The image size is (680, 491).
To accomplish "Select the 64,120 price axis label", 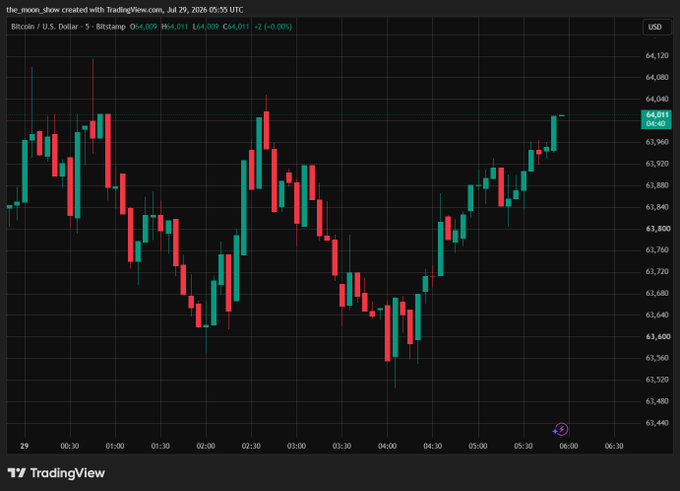I will [657, 56].
